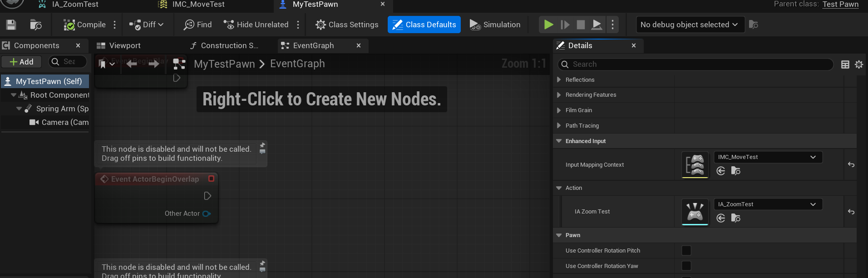Switch to Construction Script tab
This screenshot has height=278, width=868.
pyautogui.click(x=224, y=45)
